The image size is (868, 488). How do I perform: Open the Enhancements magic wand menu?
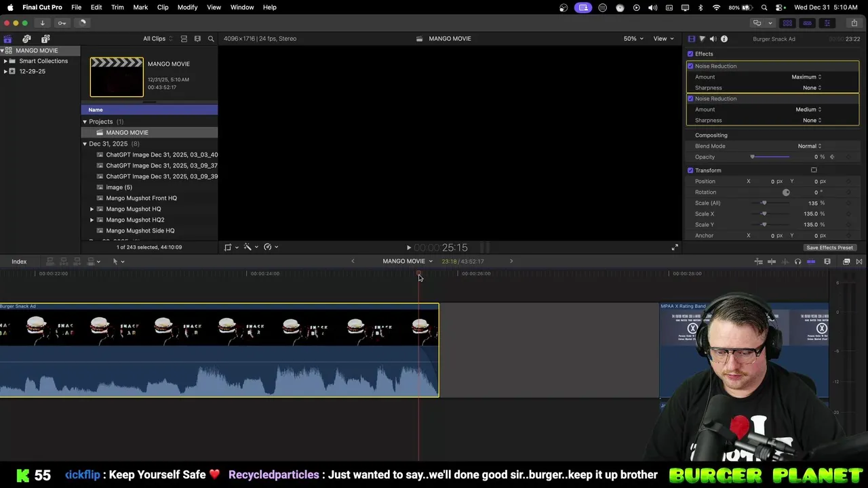point(250,247)
